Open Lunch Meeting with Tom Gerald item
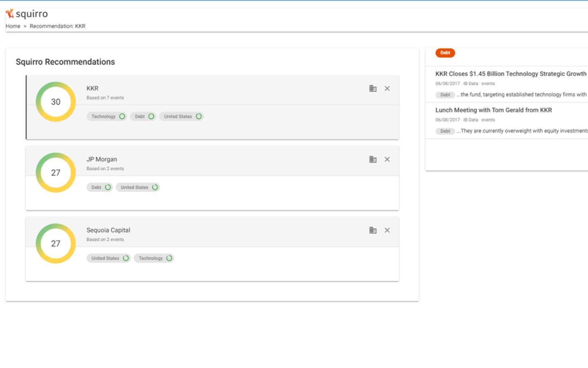588x368 pixels. tap(494, 110)
